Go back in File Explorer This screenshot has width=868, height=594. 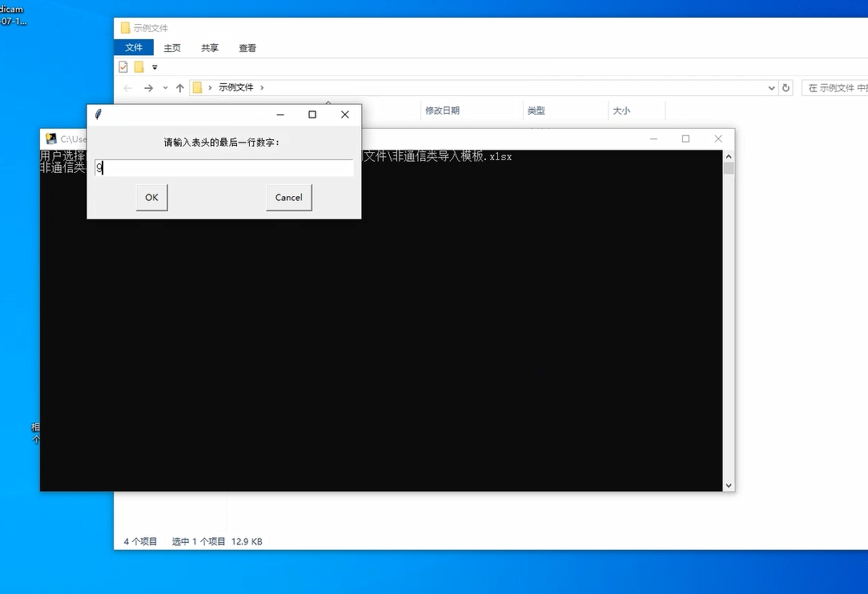(128, 88)
